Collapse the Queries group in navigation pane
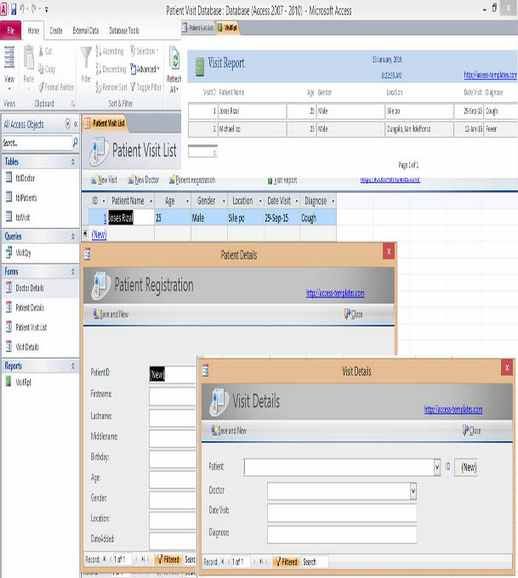 click(73, 236)
